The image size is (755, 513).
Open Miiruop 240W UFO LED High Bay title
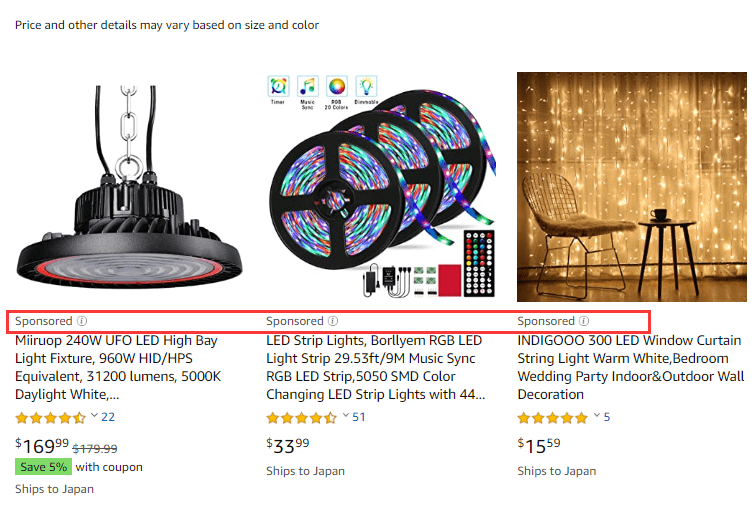[118, 368]
